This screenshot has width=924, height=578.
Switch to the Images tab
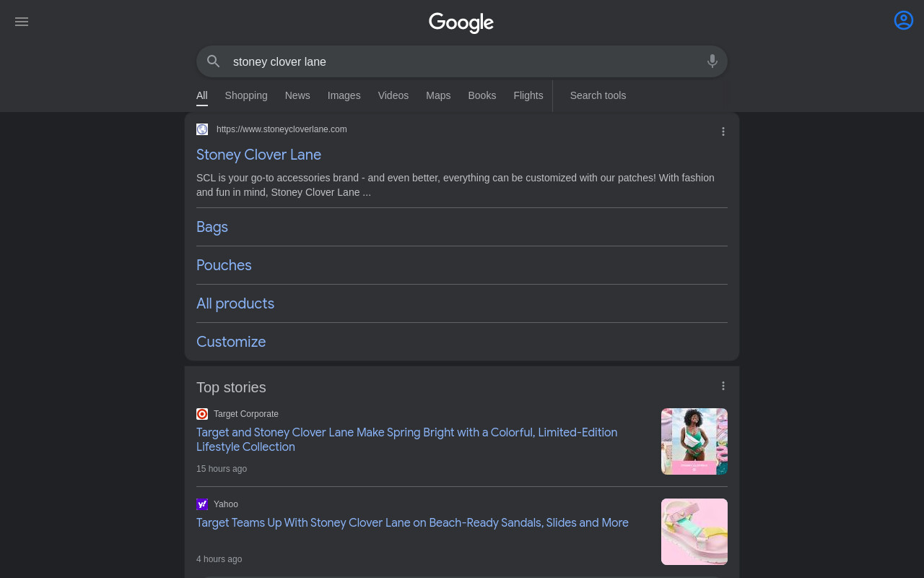[x=344, y=95]
